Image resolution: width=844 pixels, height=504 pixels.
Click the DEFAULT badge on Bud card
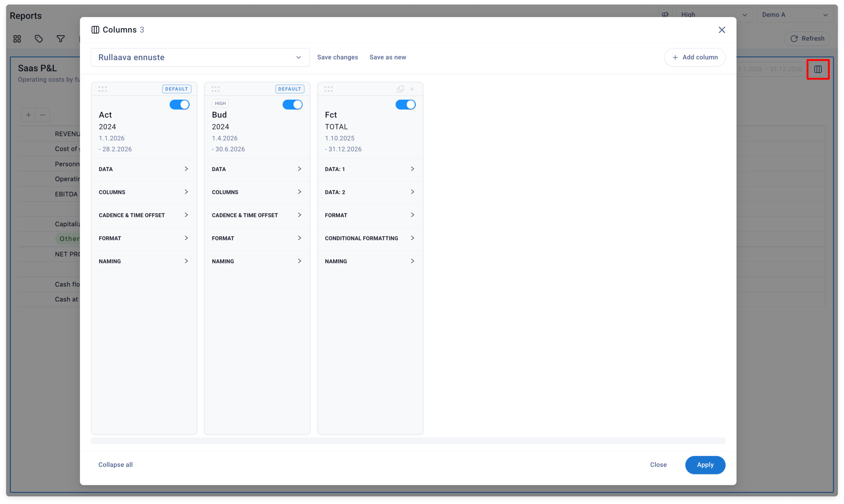click(289, 89)
